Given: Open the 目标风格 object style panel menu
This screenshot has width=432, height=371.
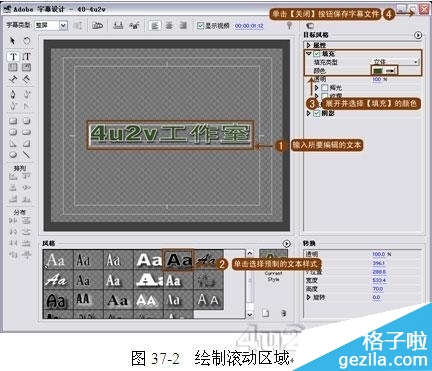Looking at the screenshot, I should (x=418, y=35).
